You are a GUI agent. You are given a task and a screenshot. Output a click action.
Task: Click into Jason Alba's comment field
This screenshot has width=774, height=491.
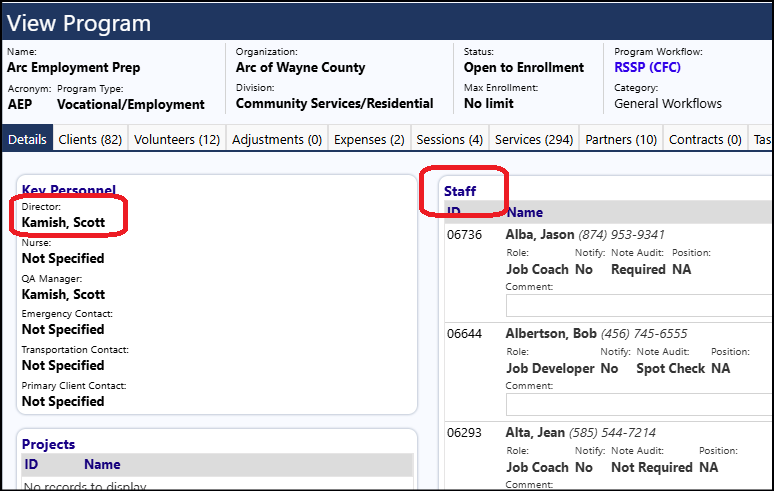(x=640, y=305)
